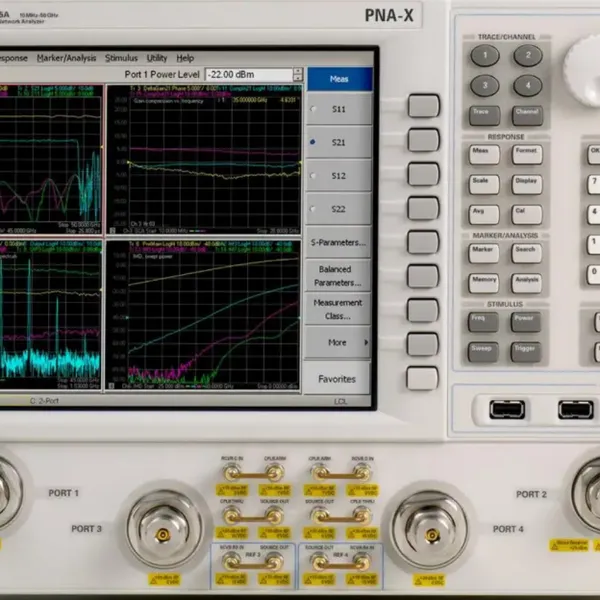Select the gain compression vs frequency plot window

pos(204,159)
